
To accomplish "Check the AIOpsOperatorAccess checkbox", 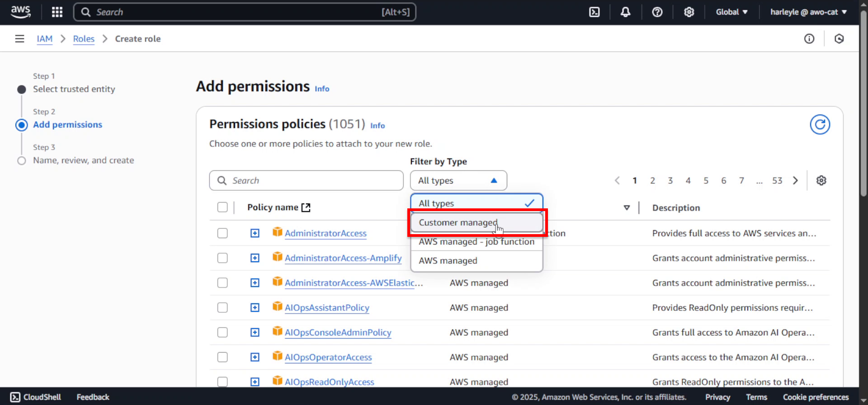I will click(222, 358).
